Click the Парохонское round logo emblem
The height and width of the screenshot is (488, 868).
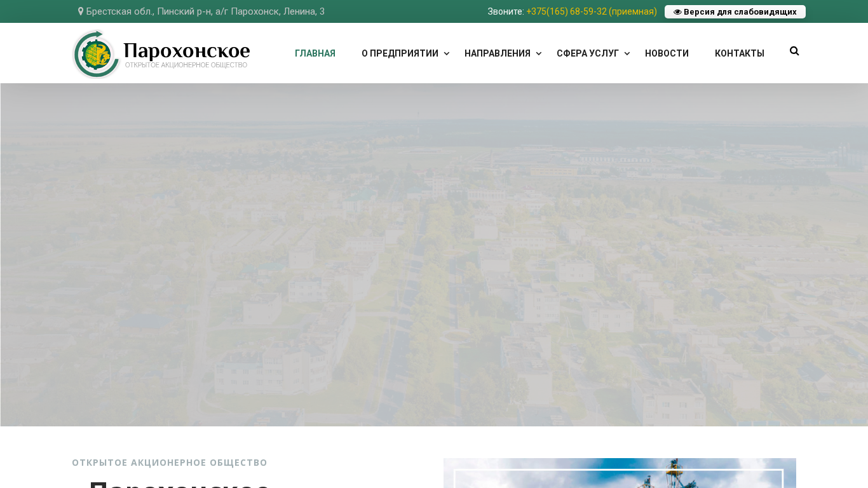pyautogui.click(x=97, y=54)
